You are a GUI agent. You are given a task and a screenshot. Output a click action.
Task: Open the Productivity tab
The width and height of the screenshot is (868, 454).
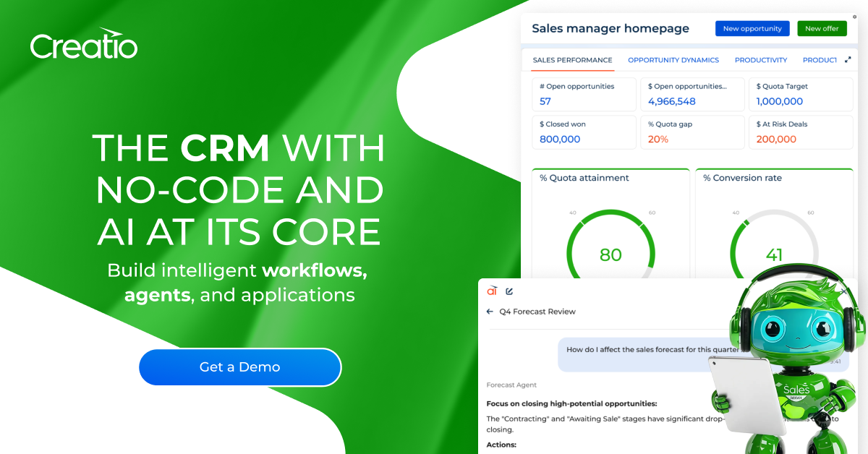[x=761, y=60]
